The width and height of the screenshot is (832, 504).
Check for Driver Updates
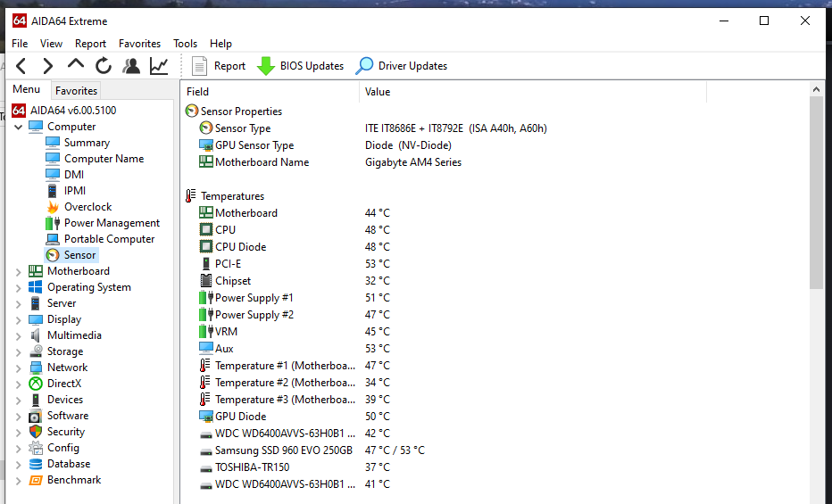click(402, 66)
